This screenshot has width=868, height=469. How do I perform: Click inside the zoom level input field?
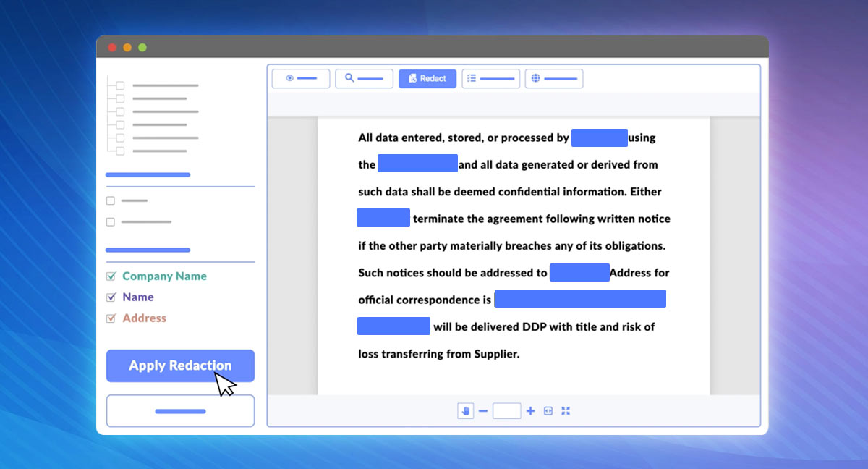tap(506, 410)
